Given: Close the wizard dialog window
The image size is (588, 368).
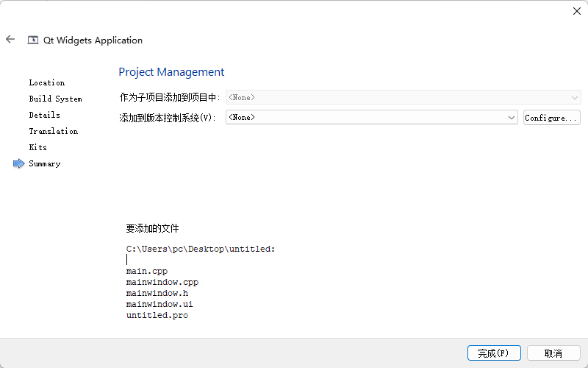Looking at the screenshot, I should tap(577, 11).
